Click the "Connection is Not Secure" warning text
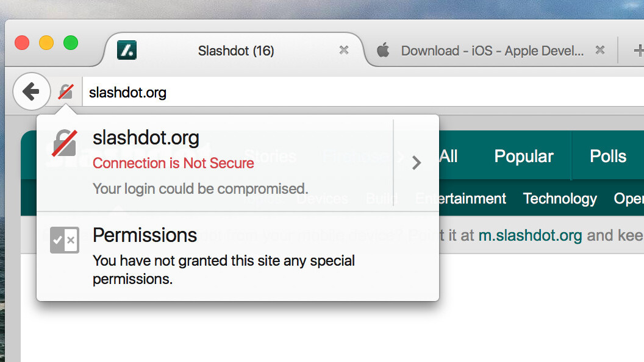The width and height of the screenshot is (644, 362). 173,163
